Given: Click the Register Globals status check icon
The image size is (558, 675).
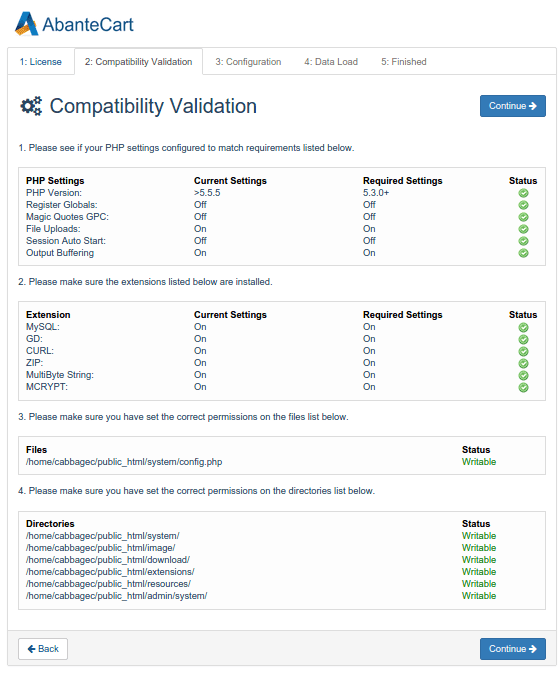Looking at the screenshot, I should tap(523, 205).
